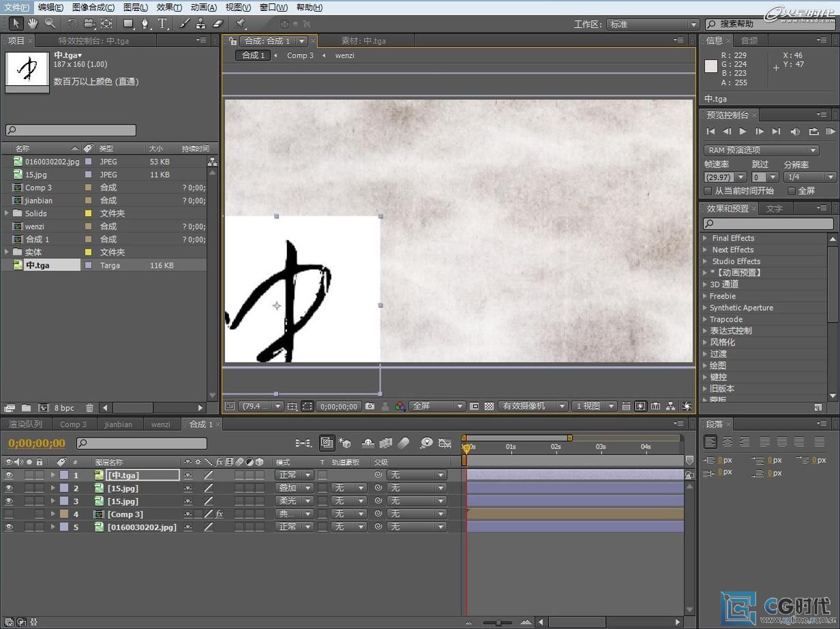Hide layer 3 15.jpg with eye icon
This screenshot has width=840, height=629.
(x=9, y=501)
